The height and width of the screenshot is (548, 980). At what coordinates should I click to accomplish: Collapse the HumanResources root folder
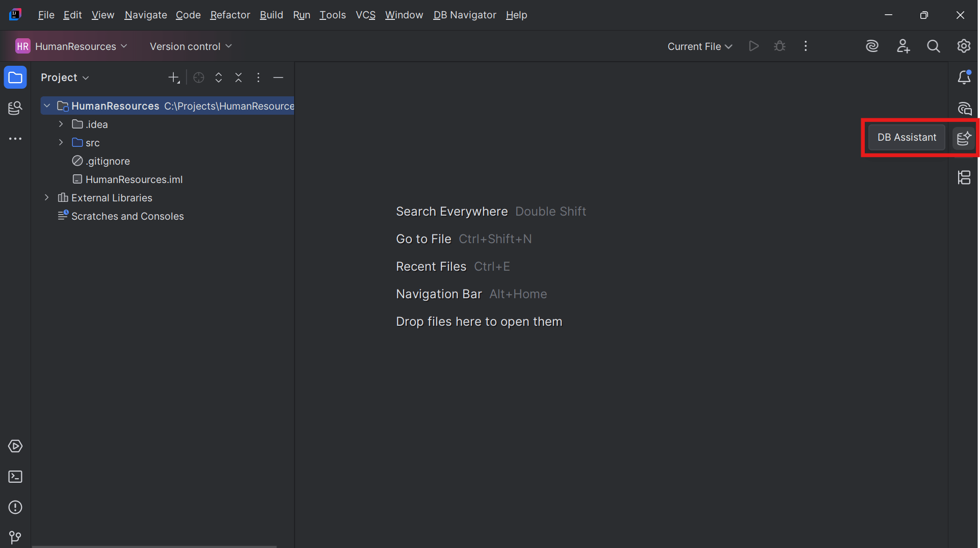coord(47,106)
